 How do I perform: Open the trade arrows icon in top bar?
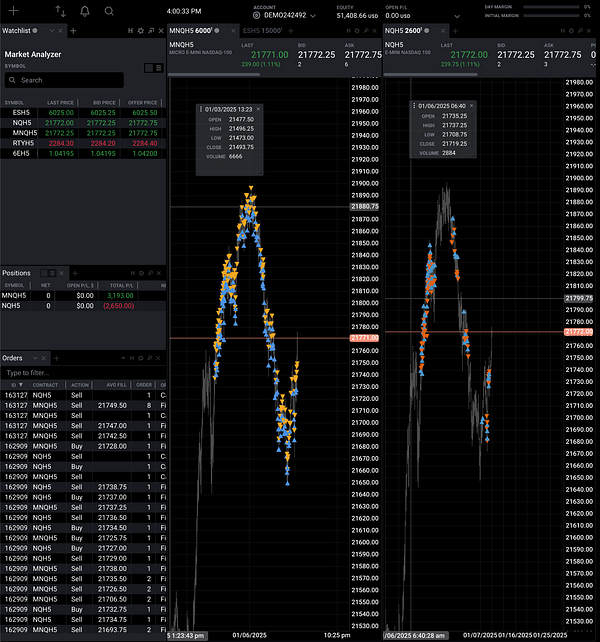61,11
